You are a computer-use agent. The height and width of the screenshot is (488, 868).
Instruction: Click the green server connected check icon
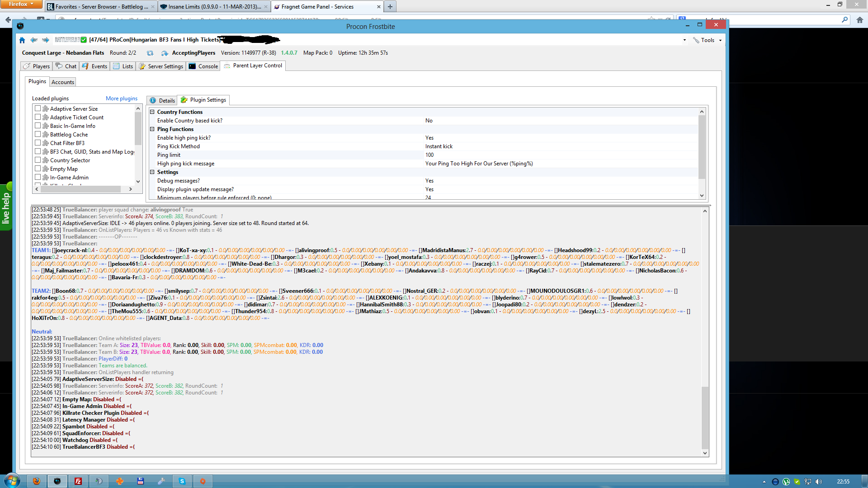point(84,40)
